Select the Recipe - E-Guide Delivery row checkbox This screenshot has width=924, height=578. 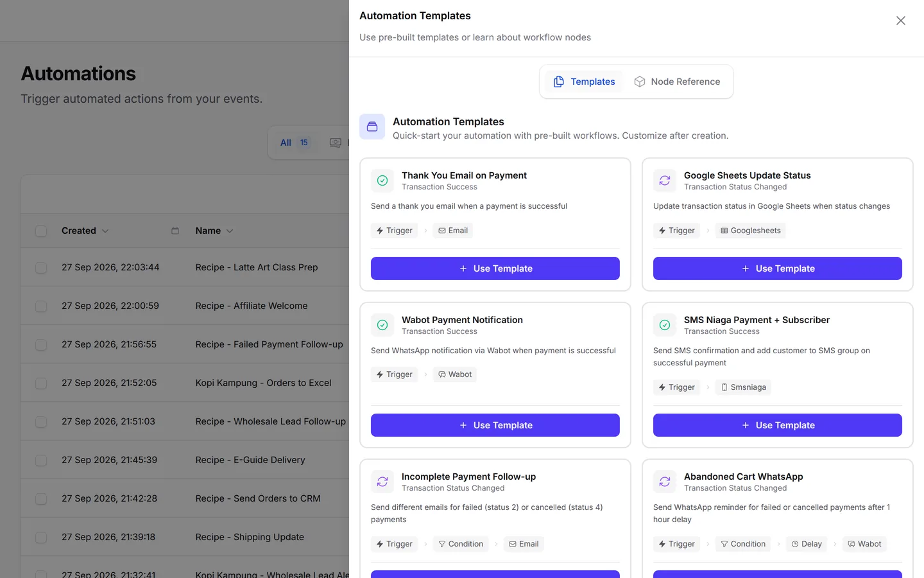(41, 460)
